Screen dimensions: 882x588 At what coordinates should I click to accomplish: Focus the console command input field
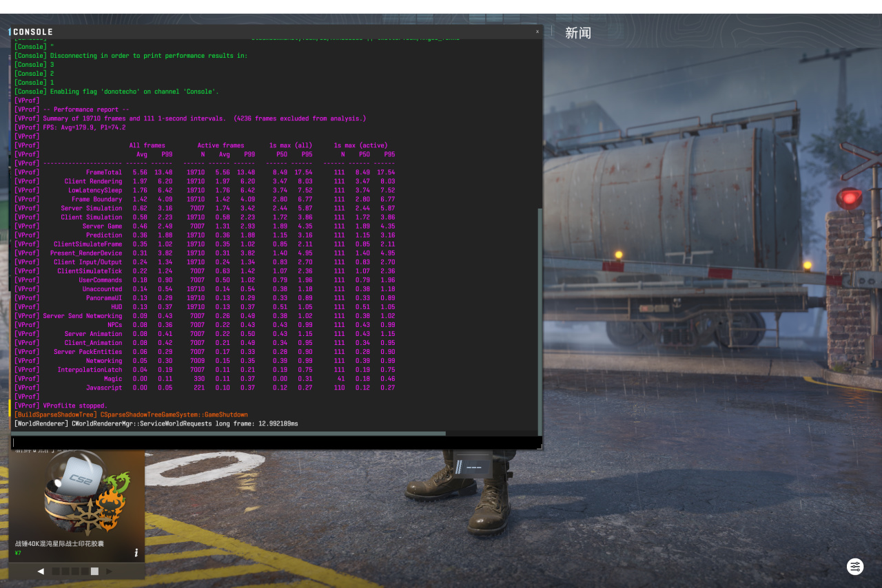click(x=276, y=443)
